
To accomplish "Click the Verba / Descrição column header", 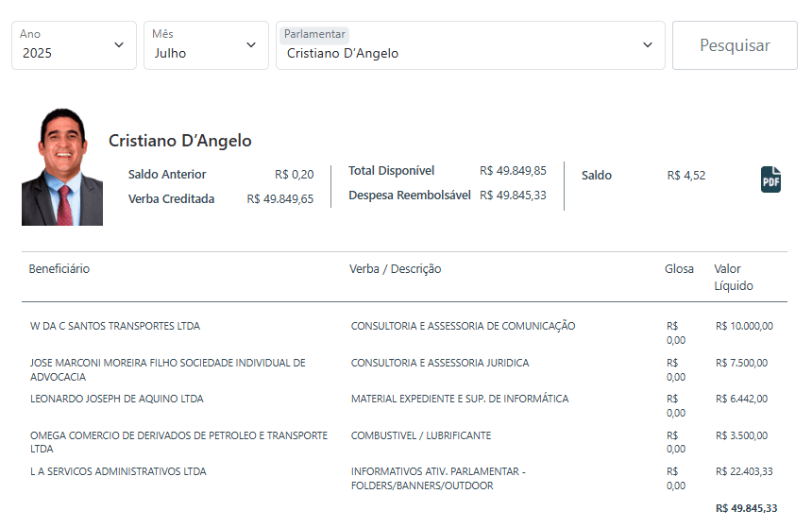I will 395,269.
